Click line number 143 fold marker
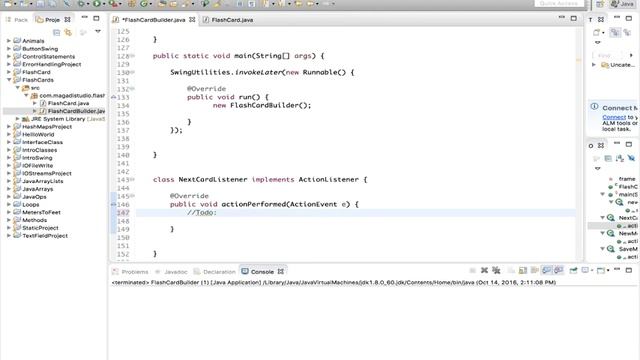640x360 pixels. tap(132, 180)
